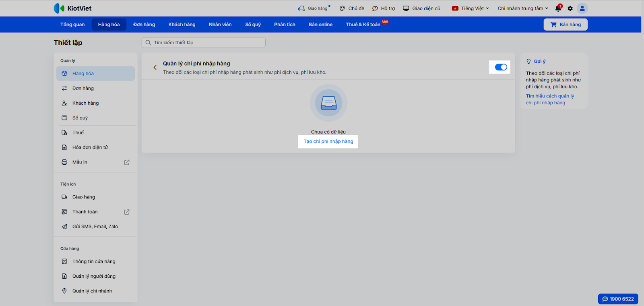The width and height of the screenshot is (644, 306).
Task: Go back with the left arrow icon
Action: click(x=155, y=68)
